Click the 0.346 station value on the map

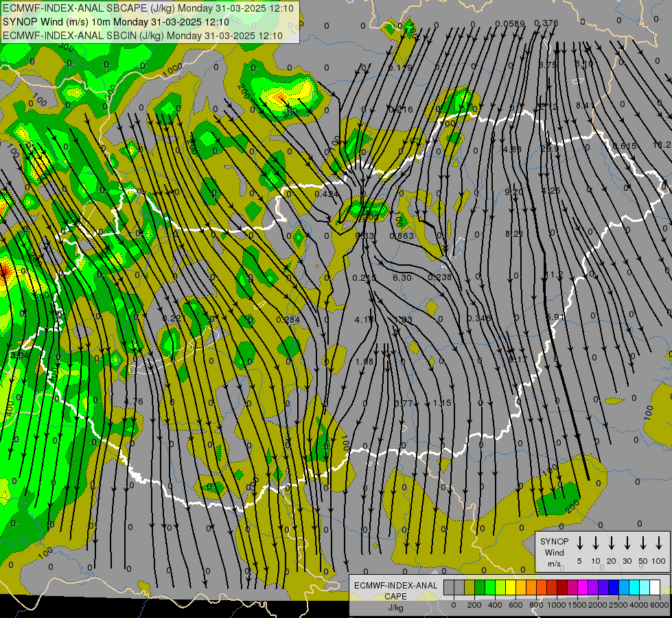click(x=478, y=318)
